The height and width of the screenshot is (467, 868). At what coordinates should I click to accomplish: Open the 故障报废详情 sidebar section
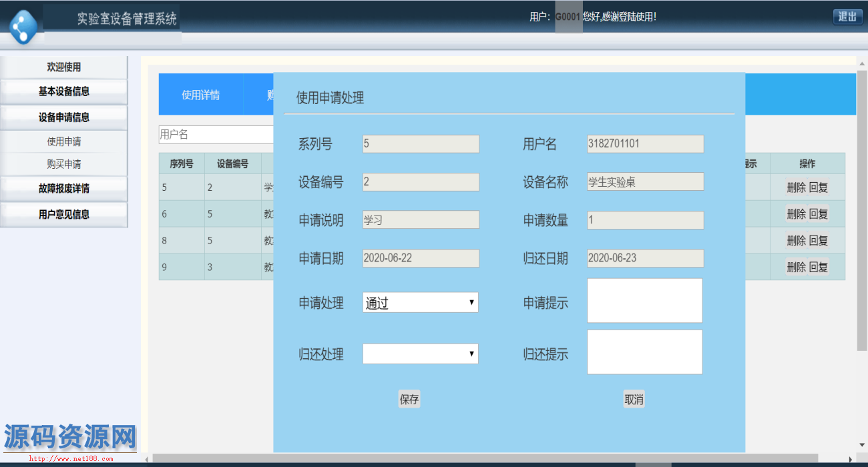coord(63,189)
